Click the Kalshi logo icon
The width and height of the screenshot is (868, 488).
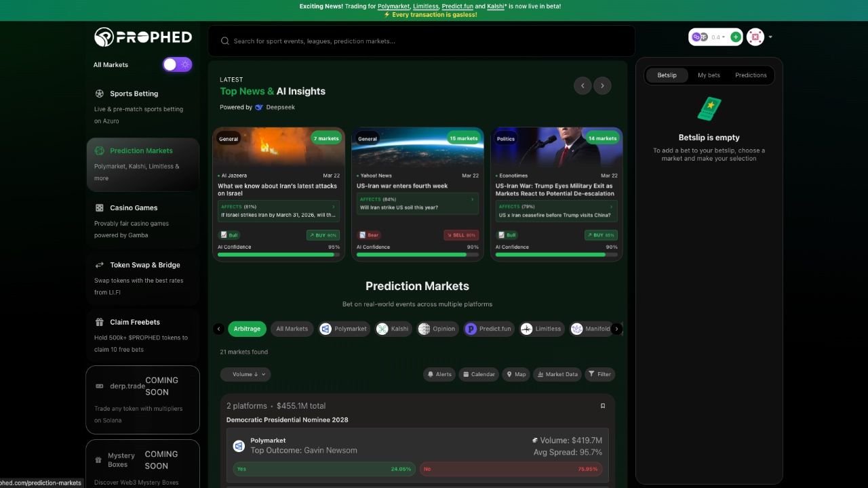(382, 329)
